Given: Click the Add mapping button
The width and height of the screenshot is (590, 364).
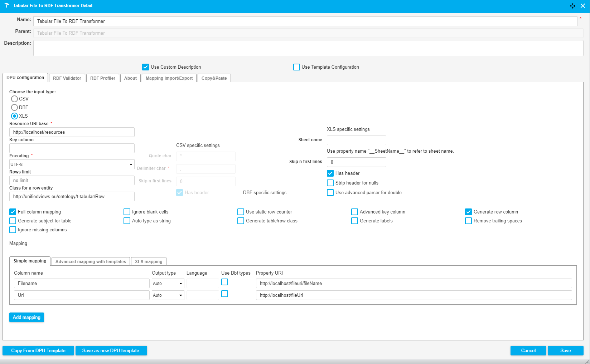Looking at the screenshot, I should tap(26, 318).
